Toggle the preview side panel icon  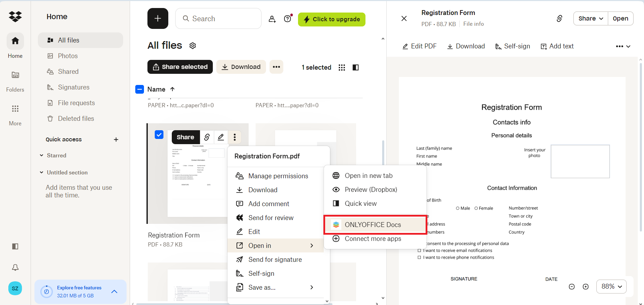tap(355, 68)
